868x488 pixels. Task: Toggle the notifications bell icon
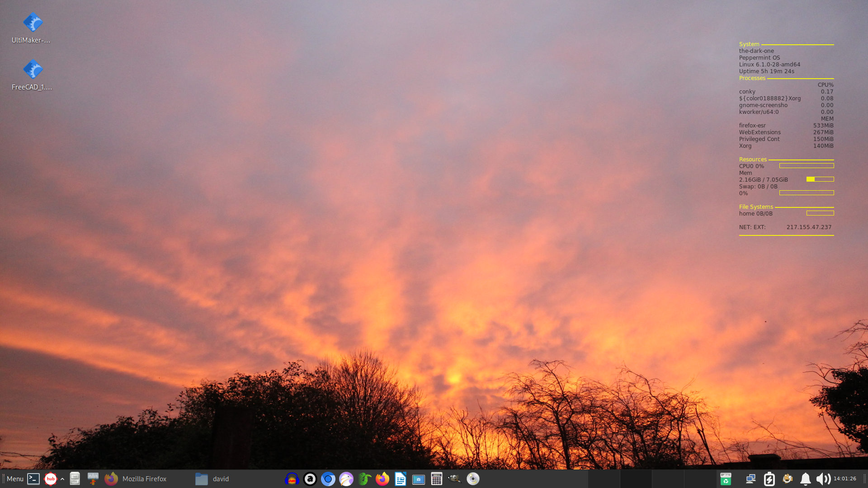tap(805, 479)
